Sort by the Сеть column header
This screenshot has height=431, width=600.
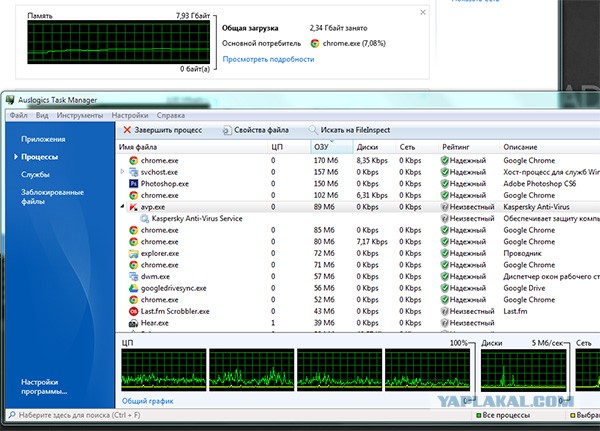[417, 147]
